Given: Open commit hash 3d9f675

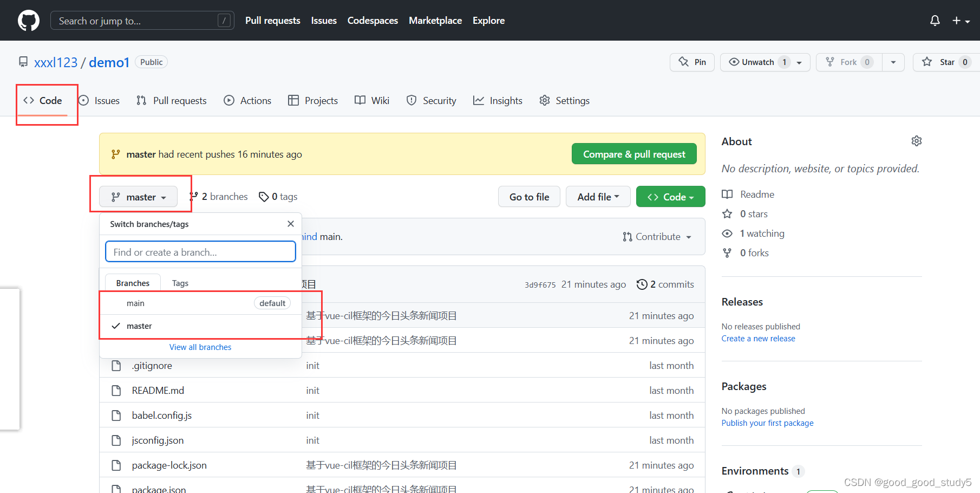Looking at the screenshot, I should click(540, 285).
